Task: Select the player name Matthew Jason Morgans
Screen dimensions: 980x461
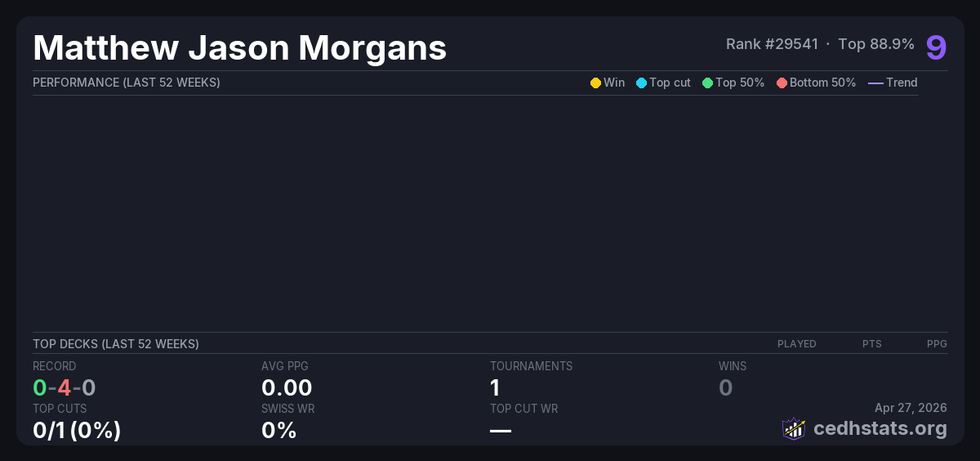Action: (239, 47)
